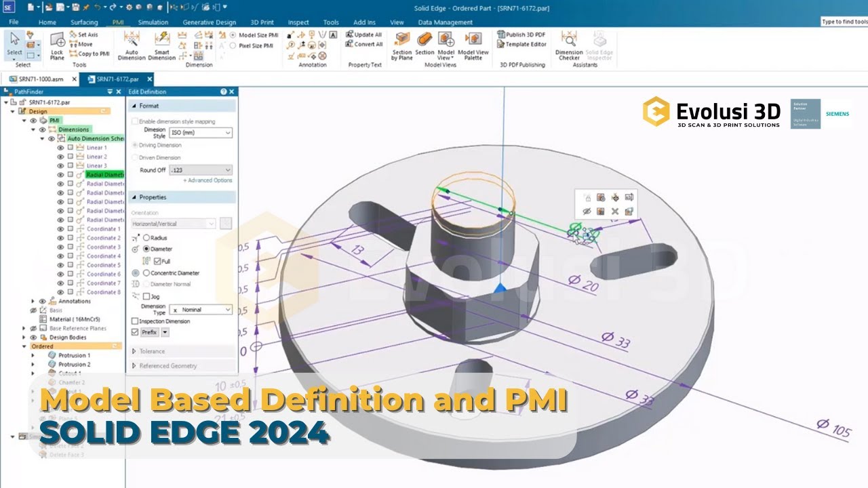The width and height of the screenshot is (868, 488).
Task: Uncheck the Full checkbox
Action: pyautogui.click(x=157, y=261)
